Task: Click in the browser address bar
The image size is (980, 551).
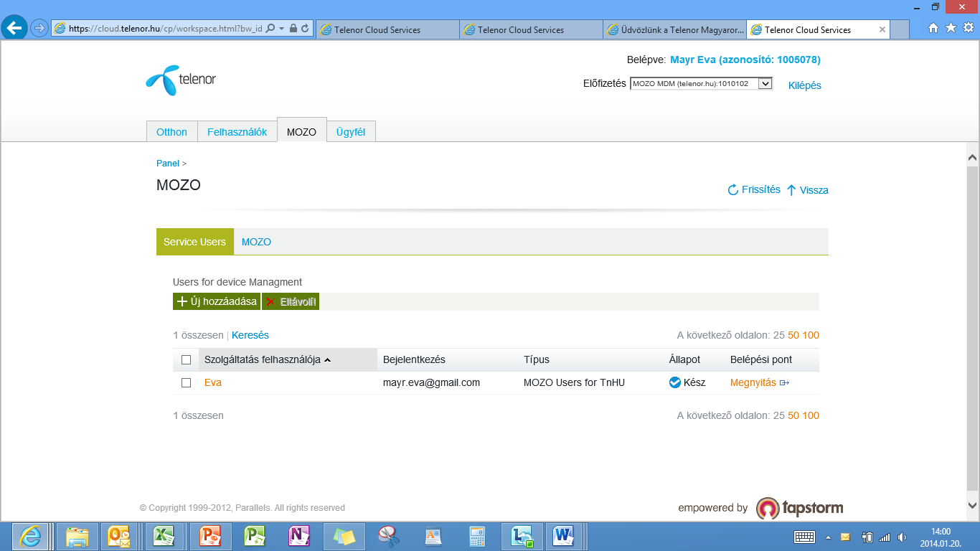Action: pyautogui.click(x=166, y=29)
